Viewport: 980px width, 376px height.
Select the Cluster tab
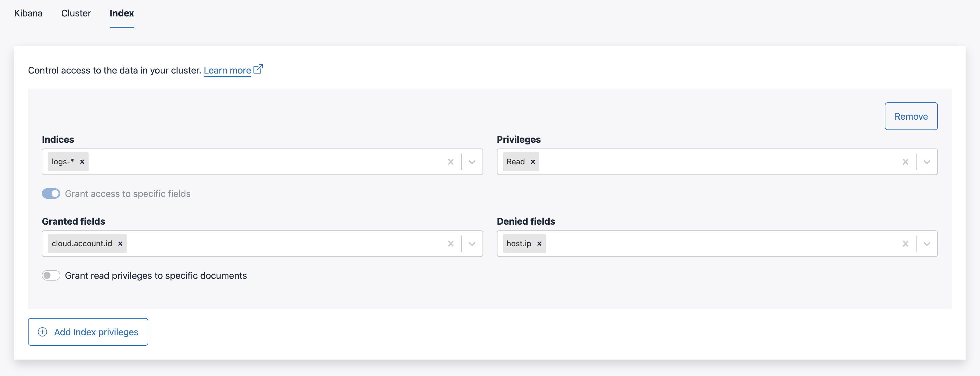click(76, 13)
